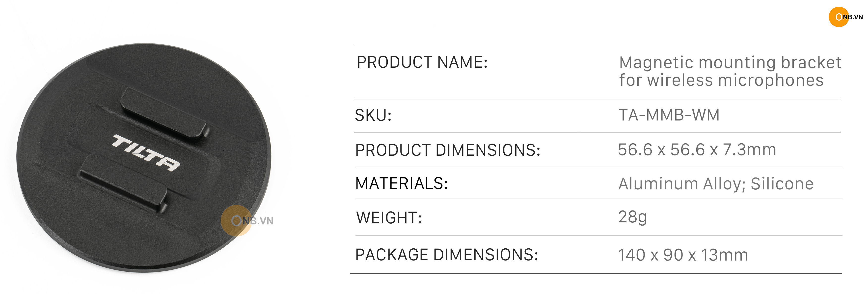868x294 pixels.
Task: Click the PRODUCT NAME label
Action: (422, 62)
